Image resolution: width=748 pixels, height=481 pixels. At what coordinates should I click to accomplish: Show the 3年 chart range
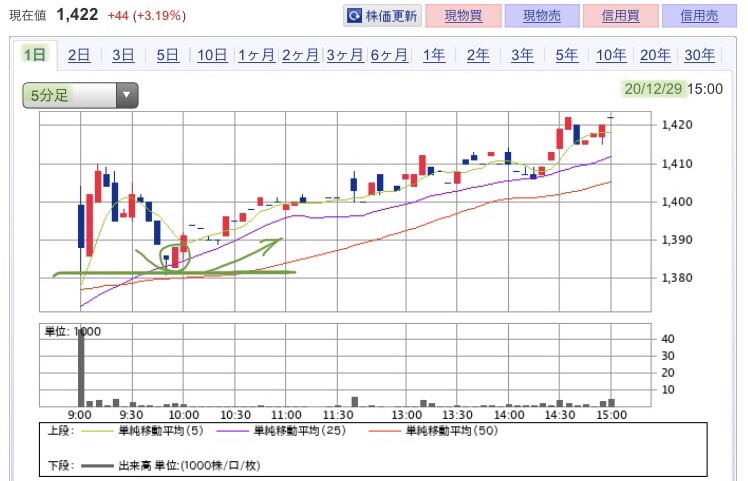point(522,55)
